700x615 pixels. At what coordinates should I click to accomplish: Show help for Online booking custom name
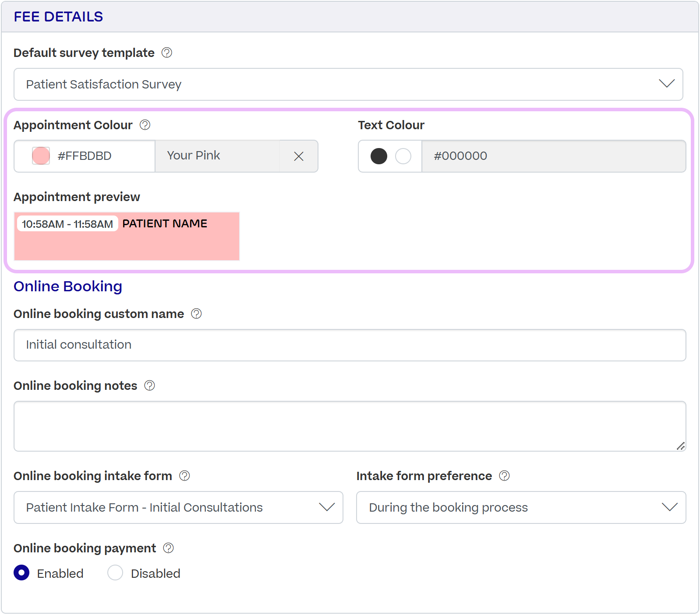(197, 314)
